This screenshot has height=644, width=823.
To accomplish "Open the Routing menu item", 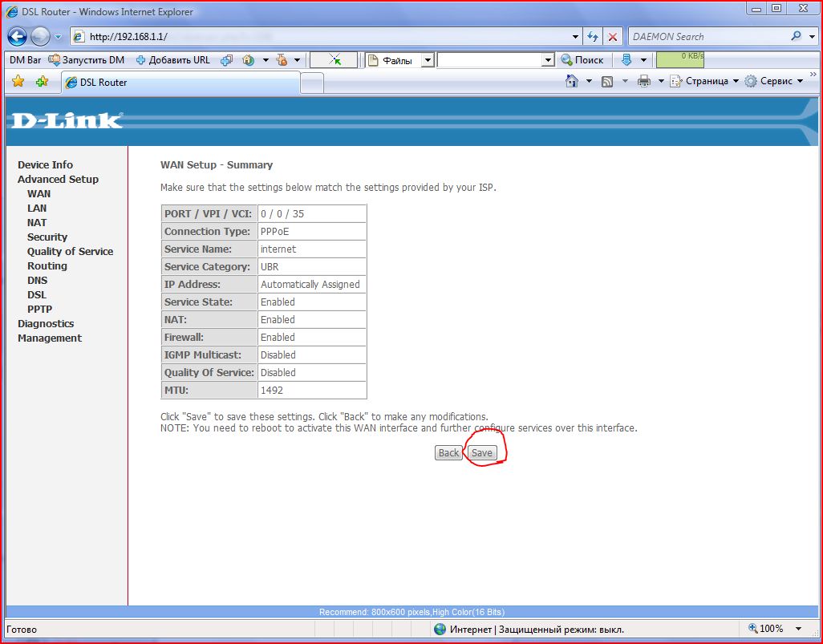I will 47,266.
